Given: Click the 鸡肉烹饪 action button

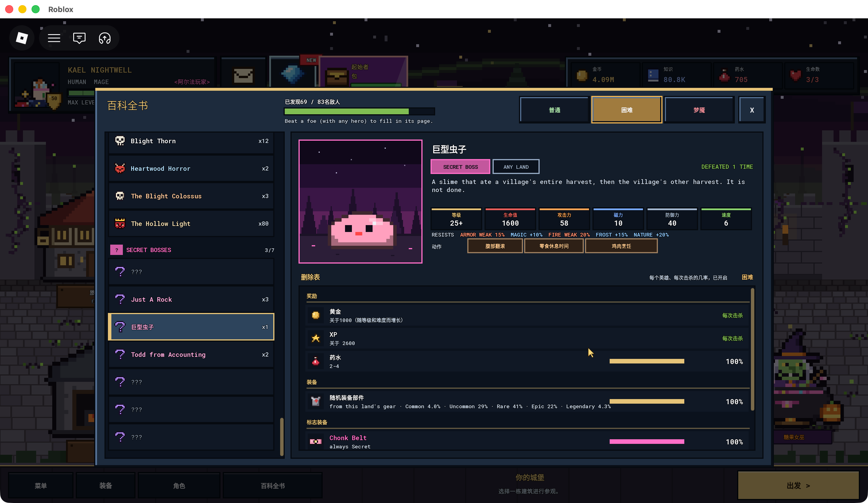Looking at the screenshot, I should point(621,246).
